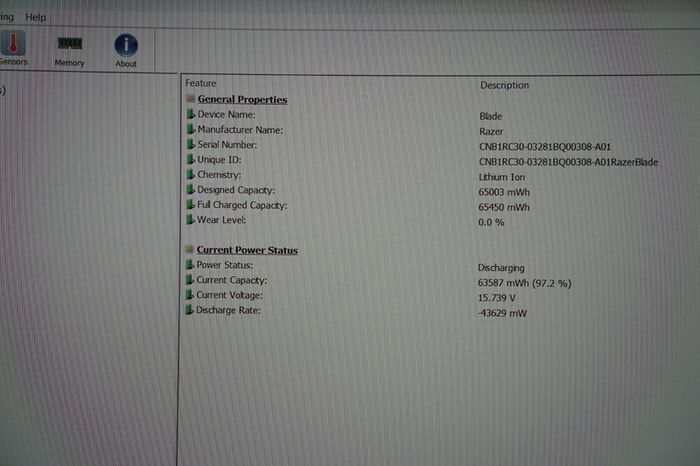This screenshot has width=700, height=466.
Task: Click the battery icon beside Manufacturer Name
Action: tap(191, 129)
